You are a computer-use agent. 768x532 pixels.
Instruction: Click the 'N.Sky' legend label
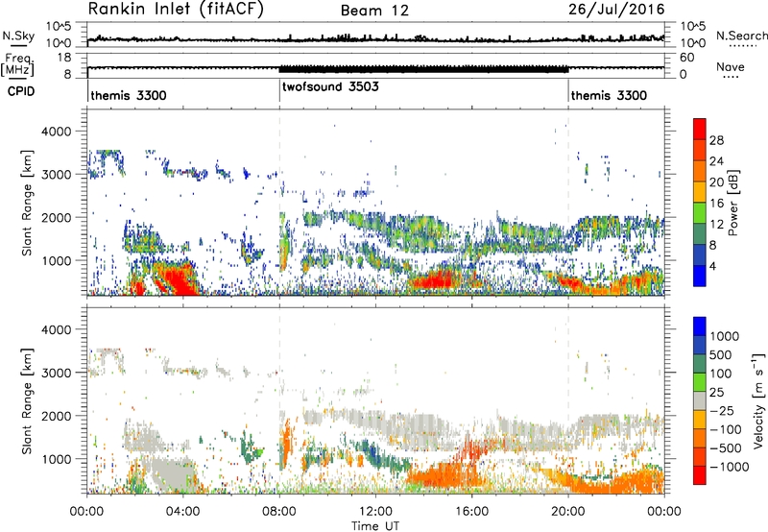18,36
